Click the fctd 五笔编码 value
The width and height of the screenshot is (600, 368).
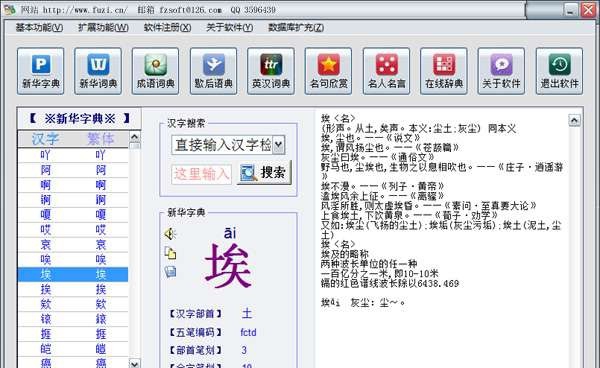[248, 332]
